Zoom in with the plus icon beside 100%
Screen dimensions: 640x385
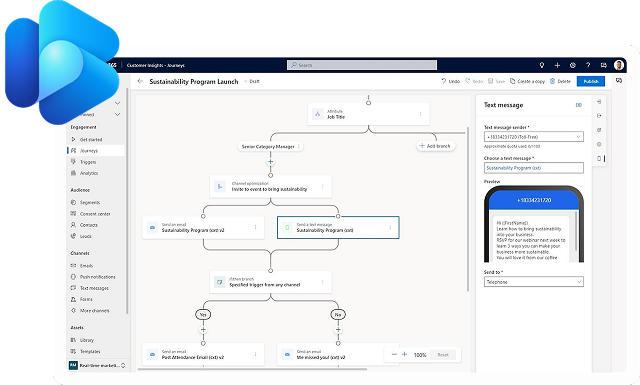coord(404,354)
